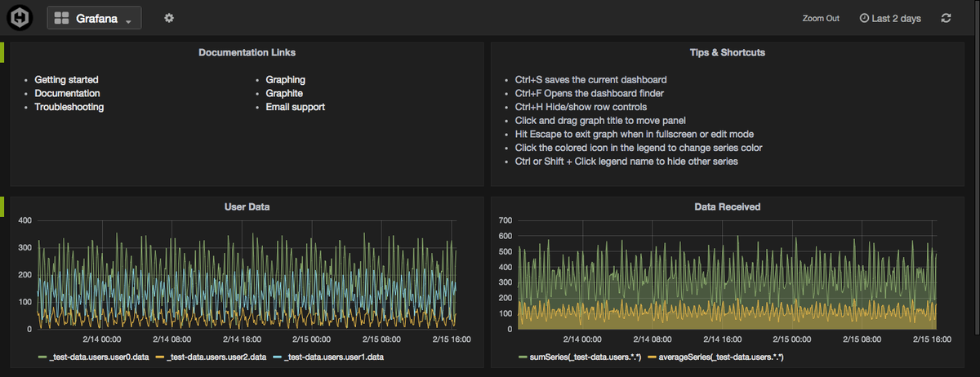This screenshot has width=980, height=377.
Task: Click the User Data panel title
Action: point(247,207)
